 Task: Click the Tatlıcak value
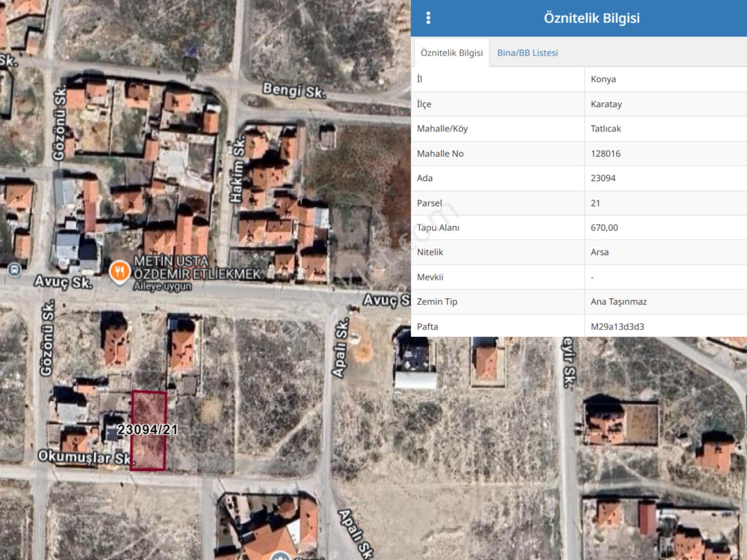pyautogui.click(x=606, y=129)
